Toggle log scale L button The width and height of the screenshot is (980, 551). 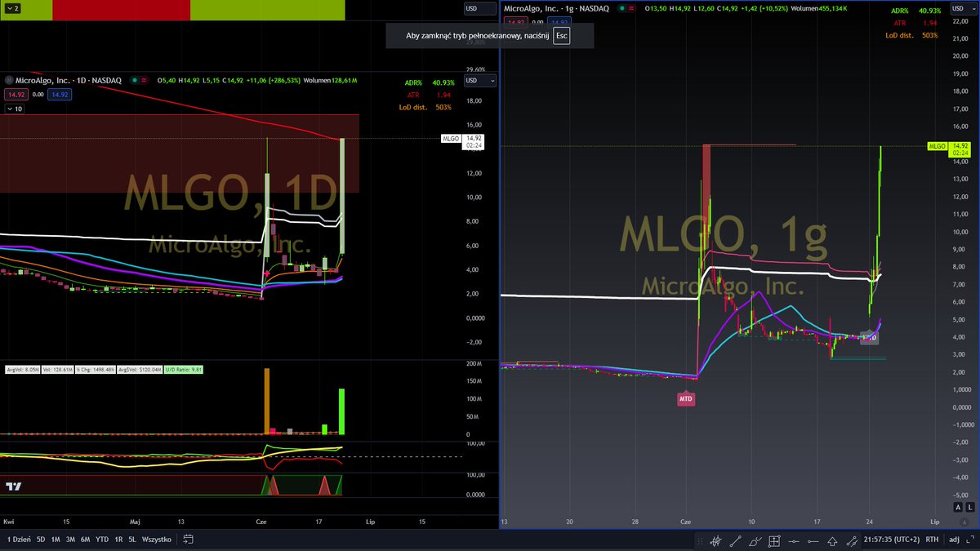[969, 506]
